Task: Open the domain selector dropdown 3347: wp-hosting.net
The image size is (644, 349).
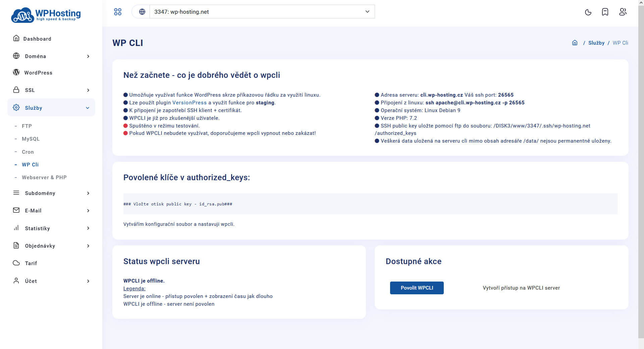Action: coord(262,12)
